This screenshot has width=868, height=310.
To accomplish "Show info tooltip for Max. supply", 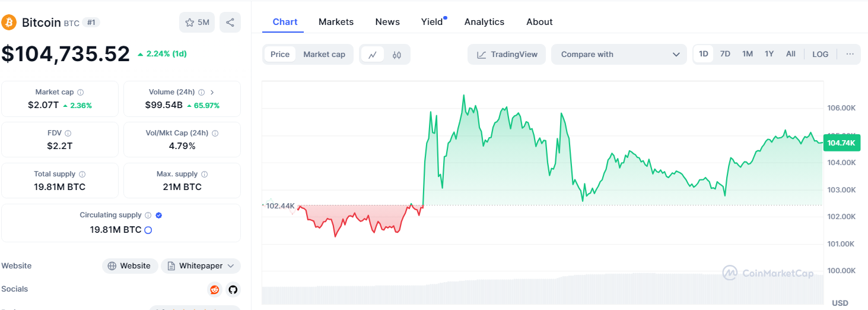I will point(205,174).
